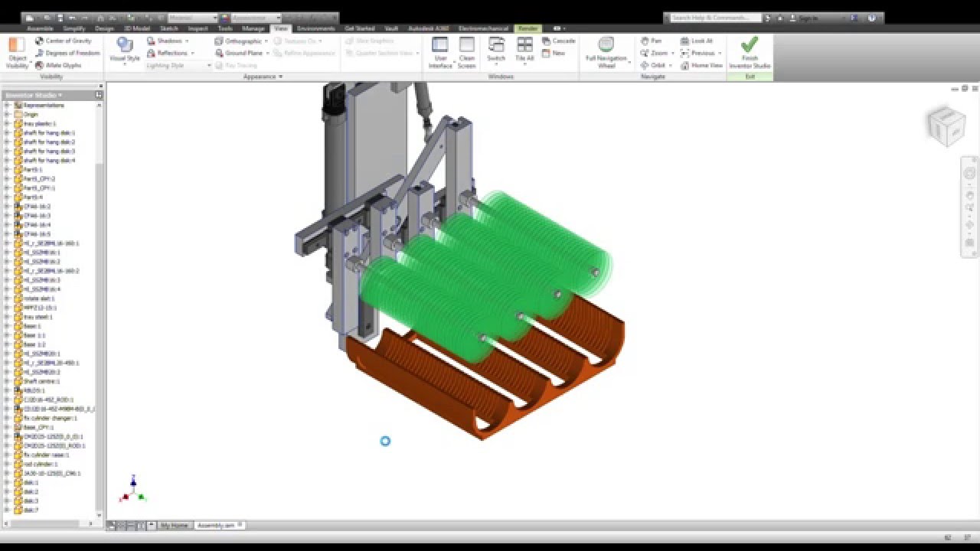
Task: Open the Shadows dropdown arrow
Action: pos(188,41)
